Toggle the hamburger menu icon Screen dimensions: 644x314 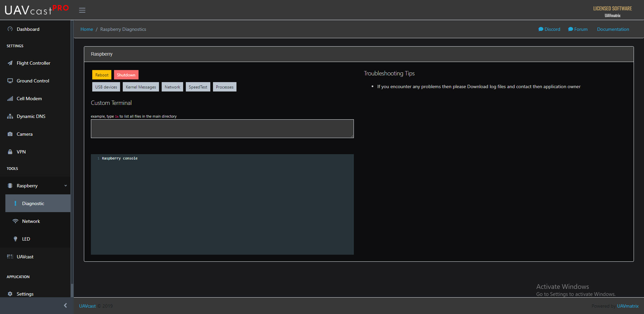pyautogui.click(x=82, y=10)
